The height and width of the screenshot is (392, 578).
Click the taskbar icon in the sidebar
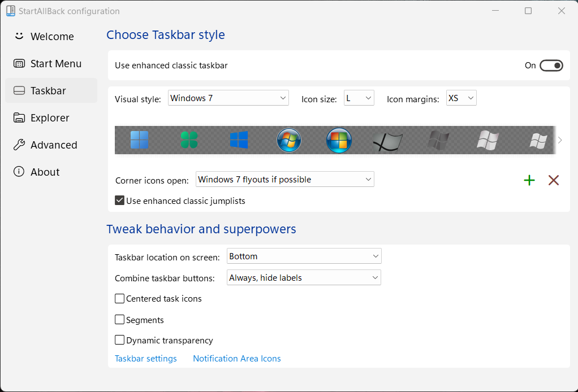(x=19, y=90)
